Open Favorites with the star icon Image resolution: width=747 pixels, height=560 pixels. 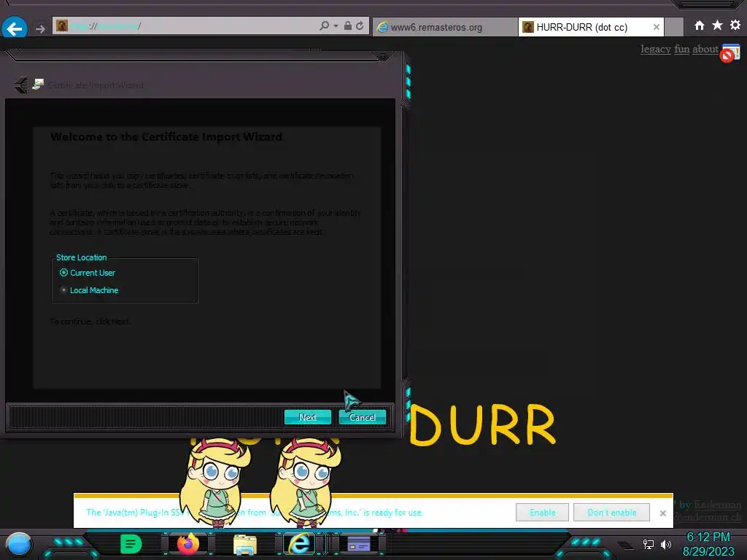click(x=718, y=26)
